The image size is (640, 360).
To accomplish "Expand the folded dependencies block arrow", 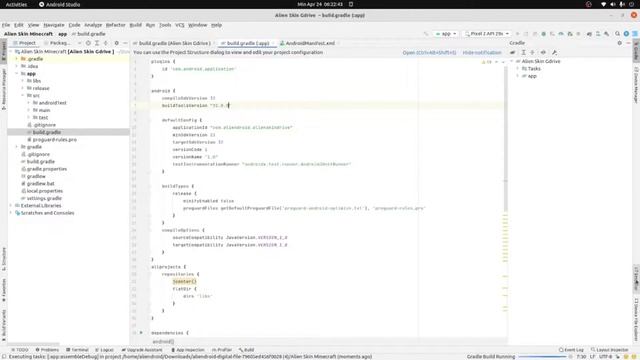I will click(141, 333).
